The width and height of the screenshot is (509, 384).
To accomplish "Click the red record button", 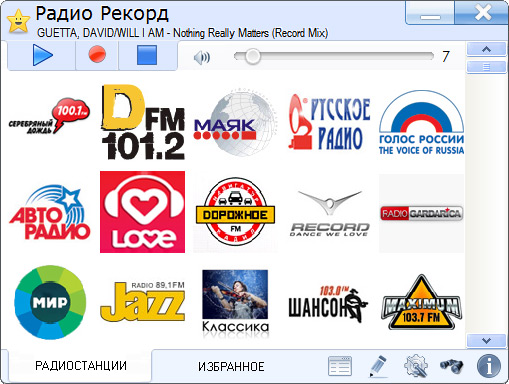I will [97, 55].
